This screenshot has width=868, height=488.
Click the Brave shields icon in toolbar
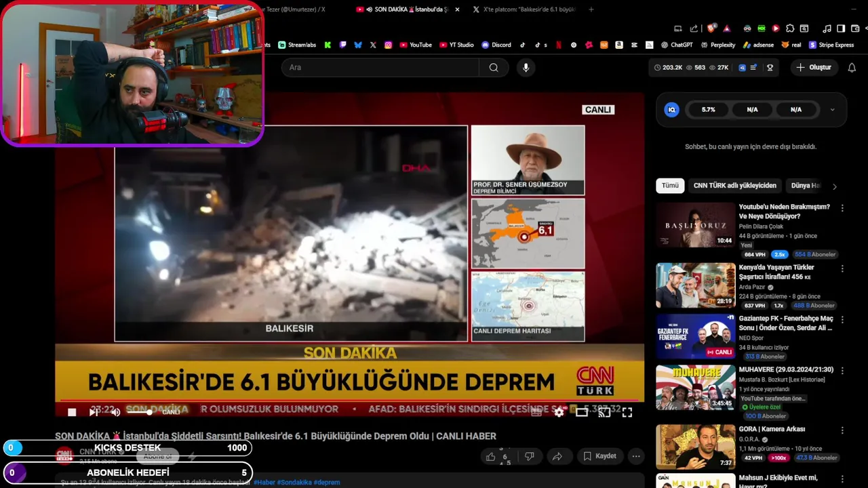click(x=711, y=28)
